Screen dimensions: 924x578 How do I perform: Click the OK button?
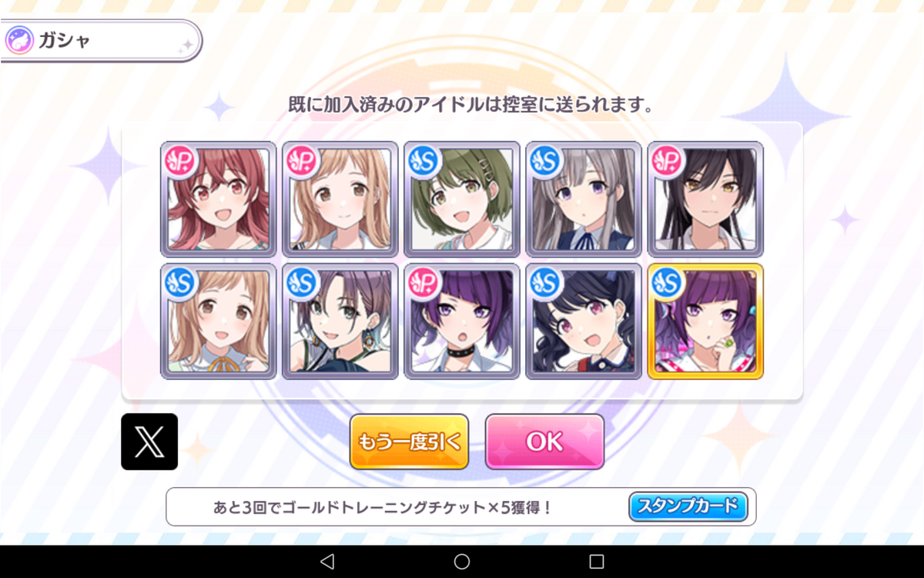544,442
